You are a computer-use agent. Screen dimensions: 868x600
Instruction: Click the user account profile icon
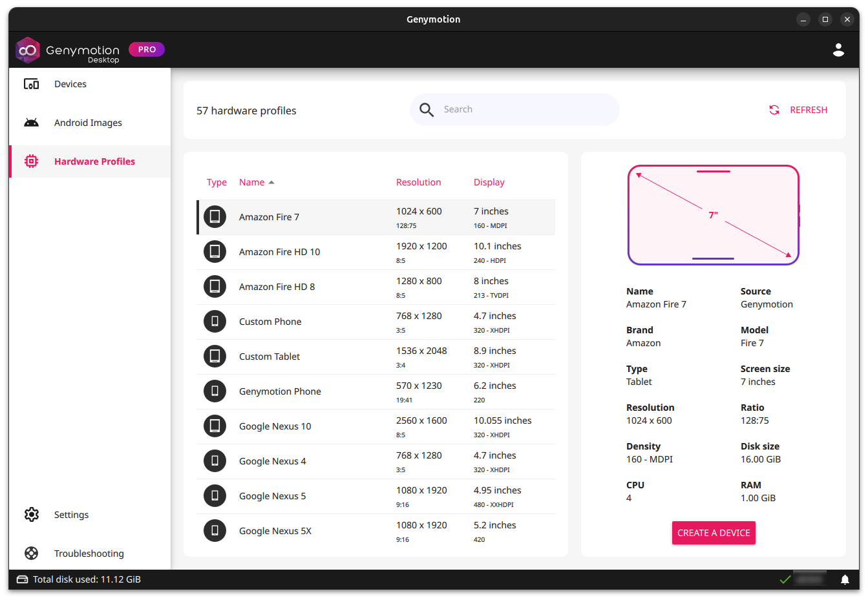[x=838, y=50]
